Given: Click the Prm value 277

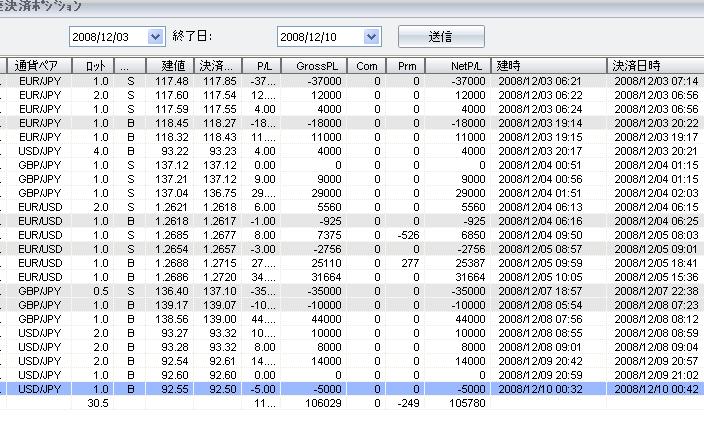Looking at the screenshot, I should coord(410,263).
